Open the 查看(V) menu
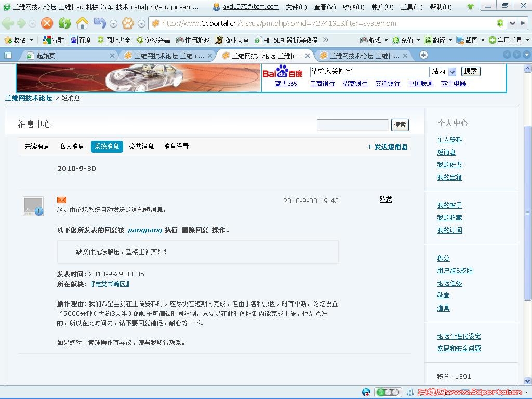 point(325,7)
